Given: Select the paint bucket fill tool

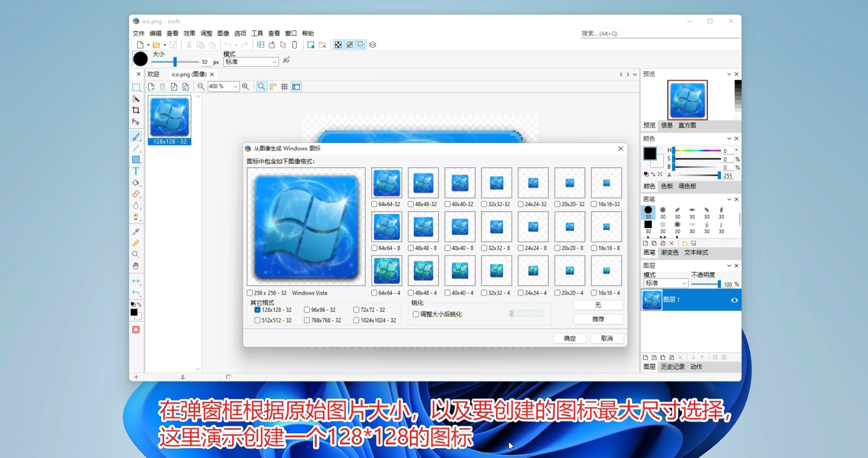Looking at the screenshot, I should 136,183.
